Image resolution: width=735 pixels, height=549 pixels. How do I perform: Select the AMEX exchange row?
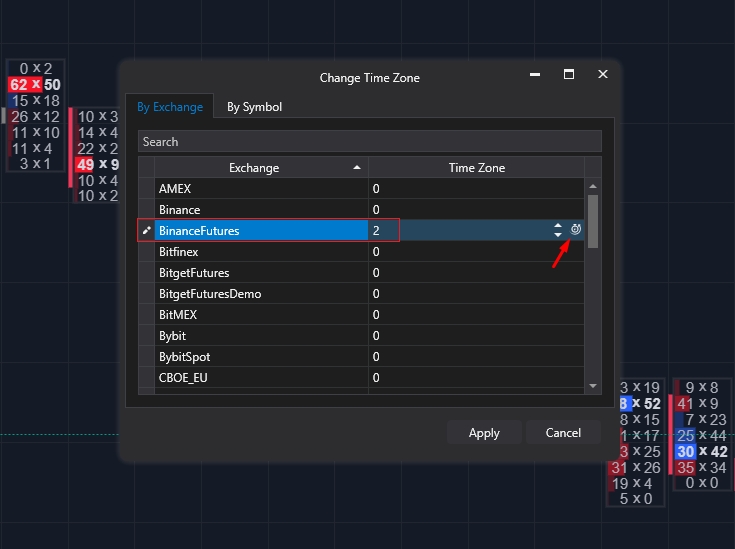(x=261, y=189)
